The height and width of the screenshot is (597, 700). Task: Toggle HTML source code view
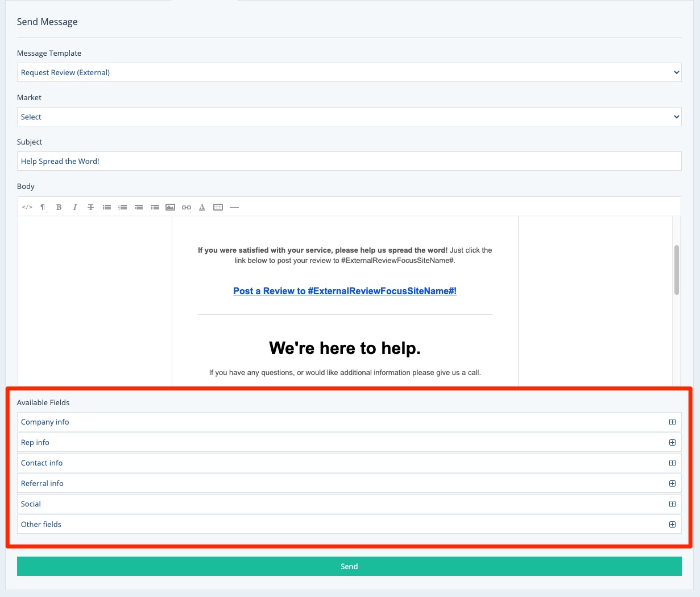[27, 207]
